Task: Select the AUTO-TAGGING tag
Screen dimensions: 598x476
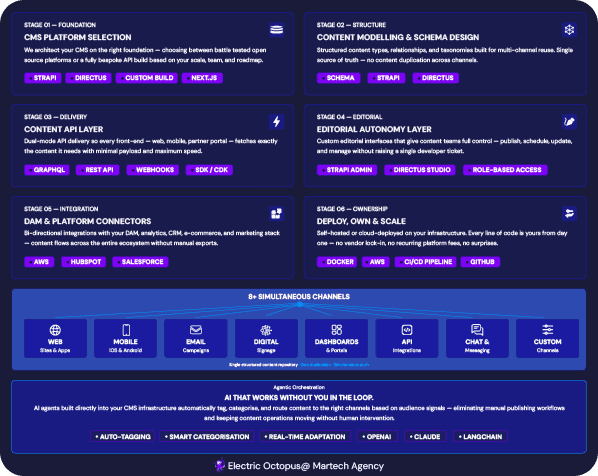Action: tap(122, 436)
